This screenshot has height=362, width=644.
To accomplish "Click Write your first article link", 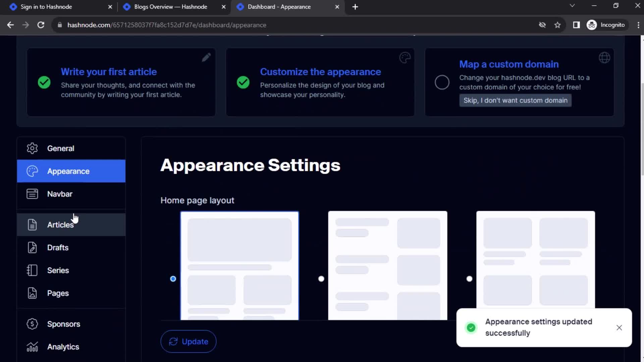I will pyautogui.click(x=109, y=71).
